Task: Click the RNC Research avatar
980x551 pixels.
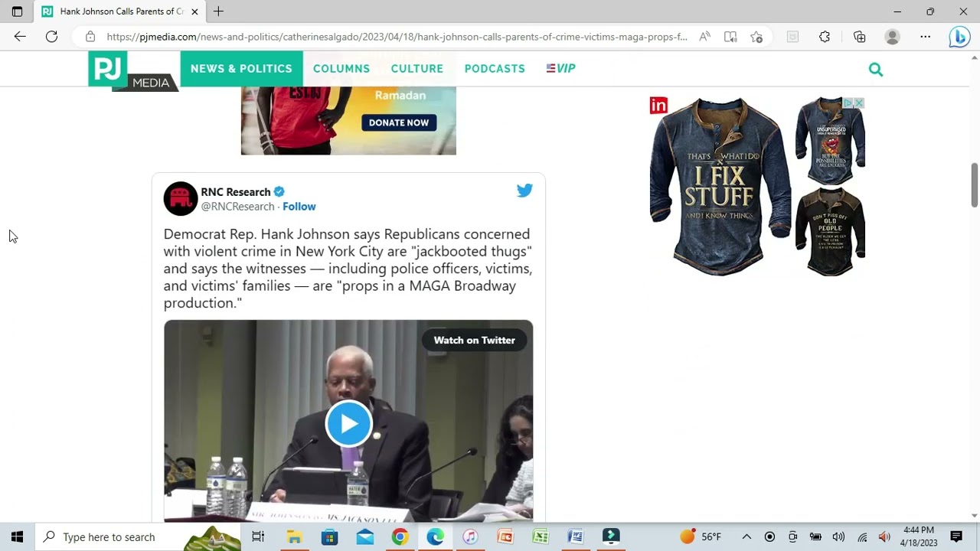Action: [181, 199]
